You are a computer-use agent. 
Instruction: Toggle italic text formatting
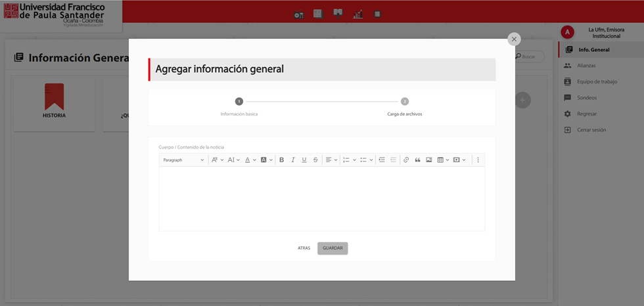pos(293,160)
